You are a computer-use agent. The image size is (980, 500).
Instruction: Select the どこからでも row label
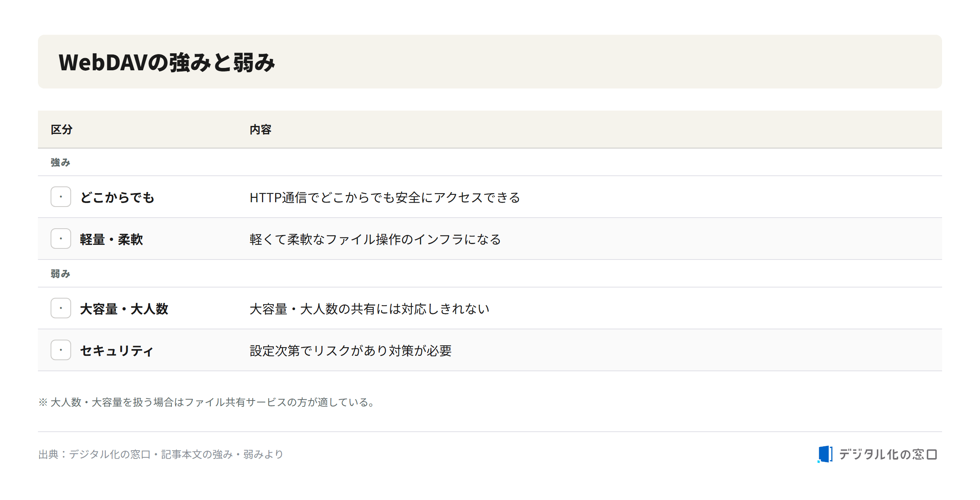117,197
